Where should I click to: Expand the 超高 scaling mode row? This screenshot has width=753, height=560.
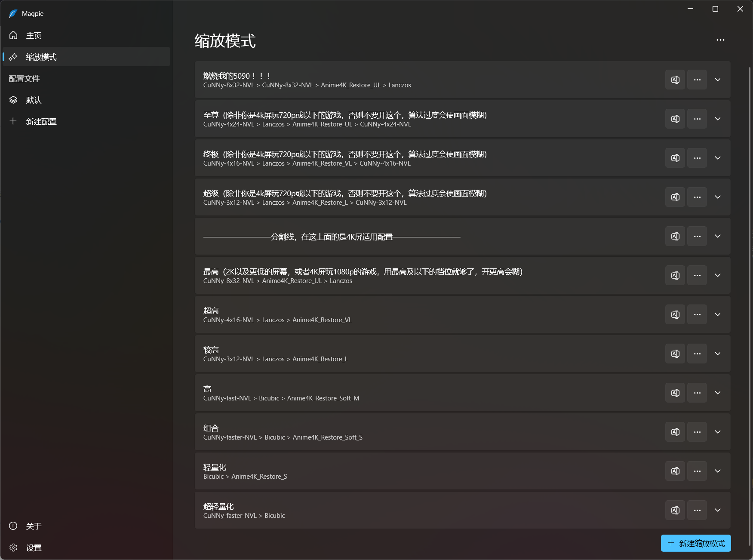point(718,314)
